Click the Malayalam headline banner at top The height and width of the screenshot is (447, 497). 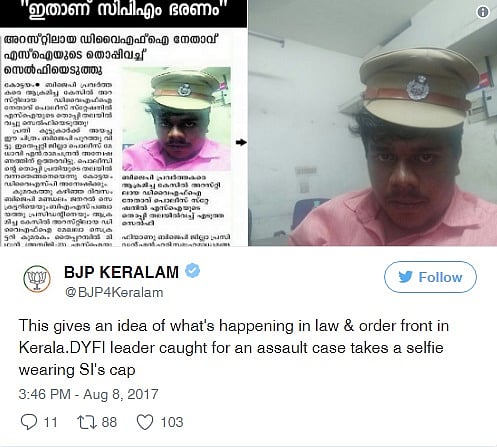124,13
